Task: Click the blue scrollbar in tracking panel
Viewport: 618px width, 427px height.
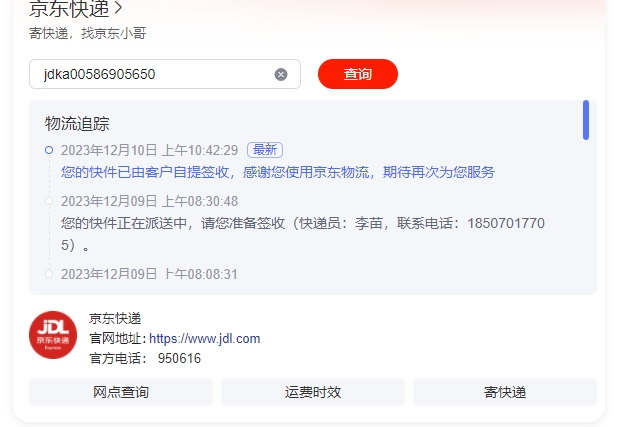Action: [586, 120]
